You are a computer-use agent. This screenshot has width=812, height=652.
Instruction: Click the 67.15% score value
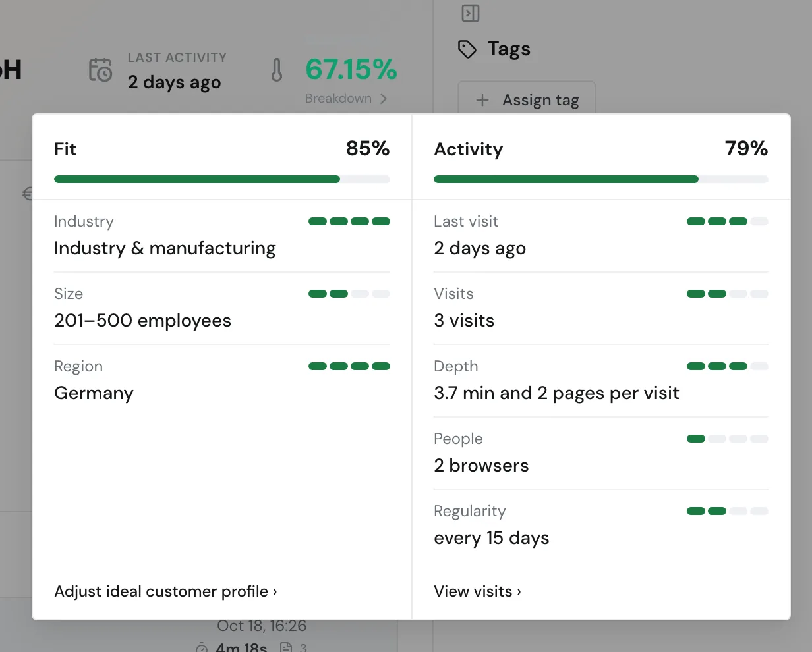coord(351,69)
